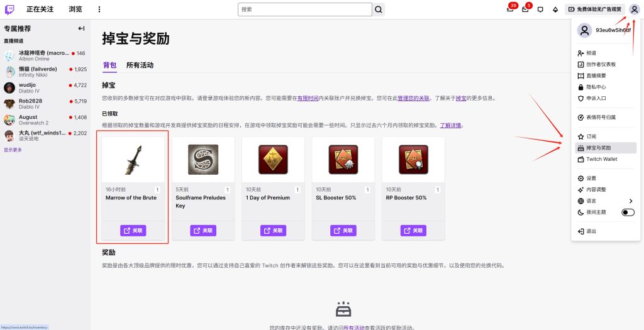Click the 1 Day of Premium image
Image resolution: width=644 pixels, height=330 pixels.
coord(273,160)
